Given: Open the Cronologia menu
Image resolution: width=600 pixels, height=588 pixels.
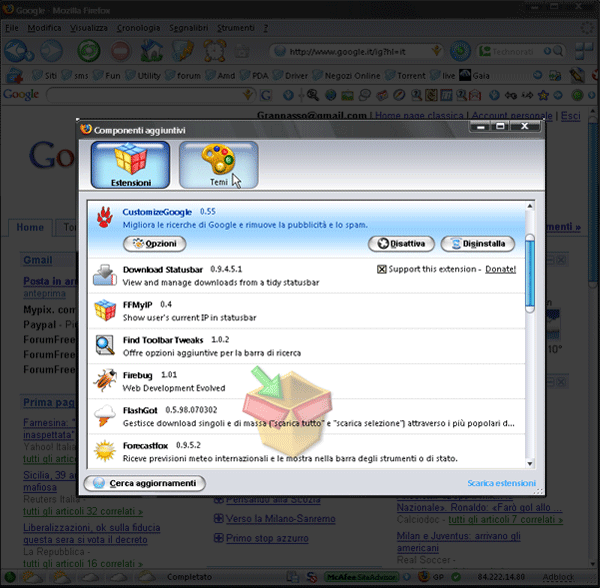Looking at the screenshot, I should pos(139,28).
